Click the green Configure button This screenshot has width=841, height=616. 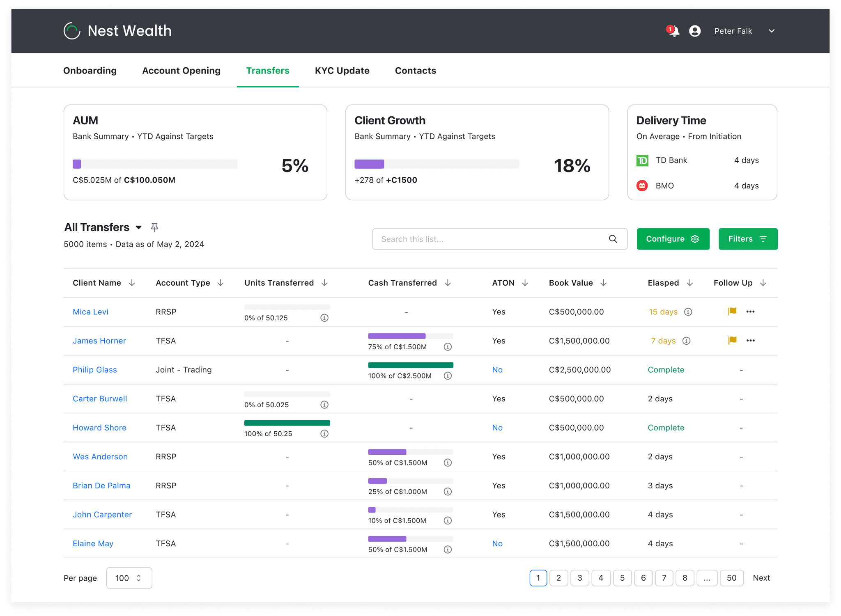tap(673, 239)
